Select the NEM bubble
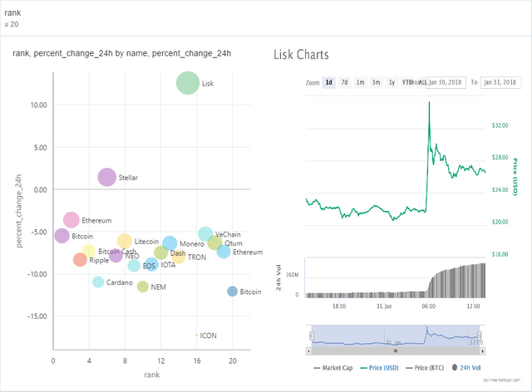The height and width of the screenshot is (392, 532). (x=143, y=287)
